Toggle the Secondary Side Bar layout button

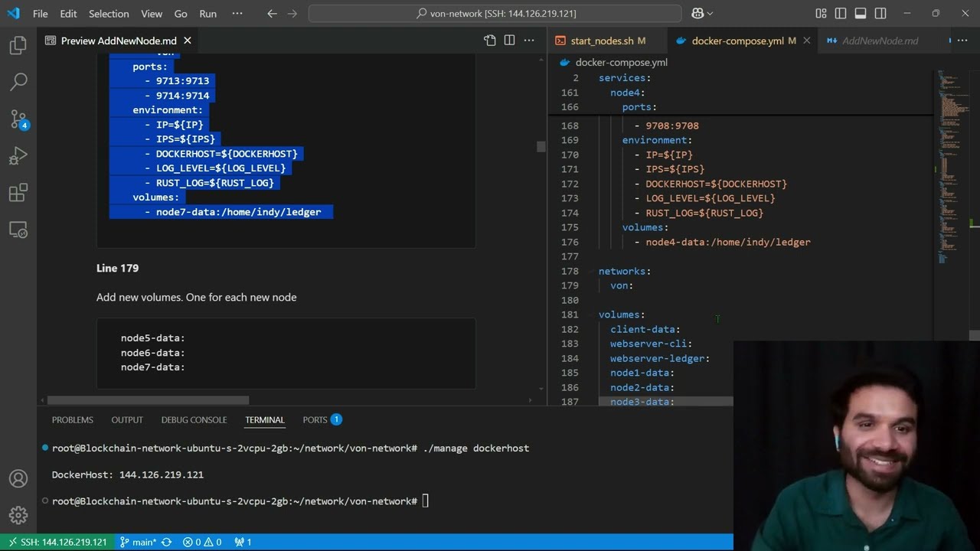[880, 14]
